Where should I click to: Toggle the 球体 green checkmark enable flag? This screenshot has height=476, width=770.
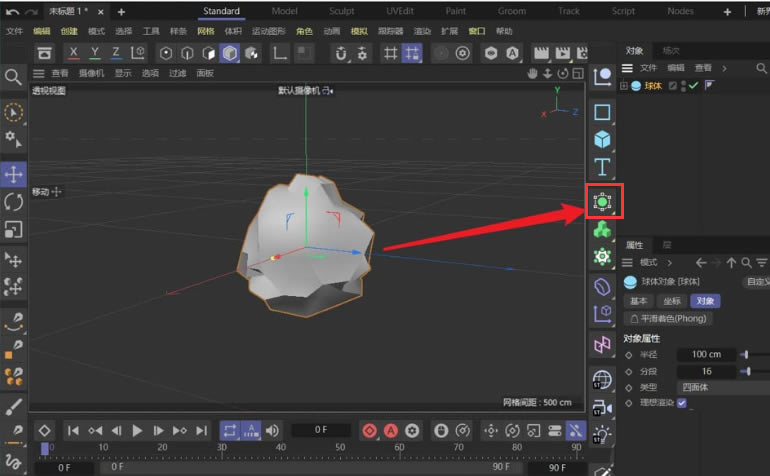(693, 85)
